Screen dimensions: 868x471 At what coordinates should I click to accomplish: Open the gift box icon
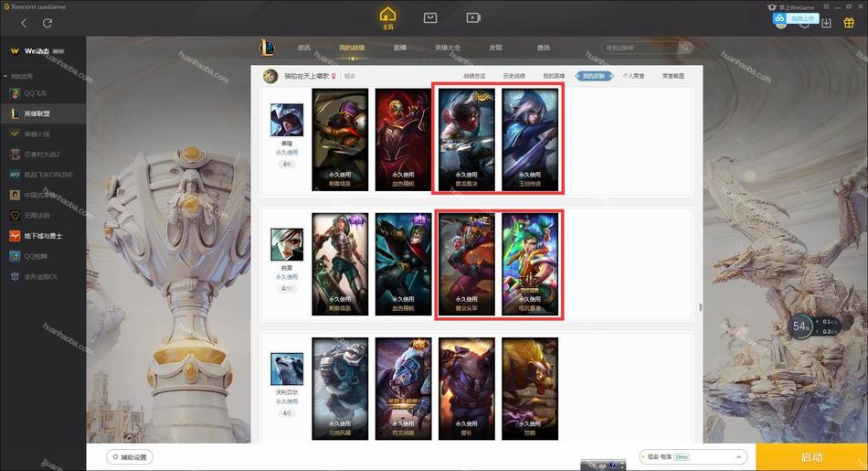849,23
